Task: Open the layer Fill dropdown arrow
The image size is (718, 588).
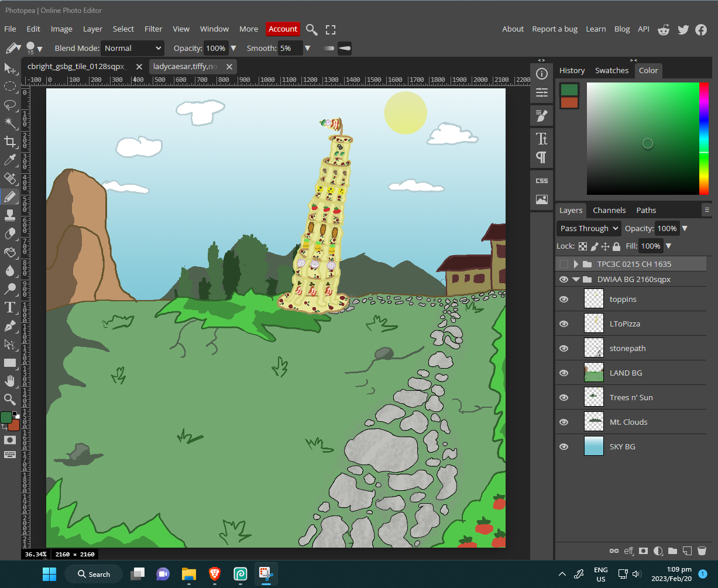Action: [x=668, y=246]
